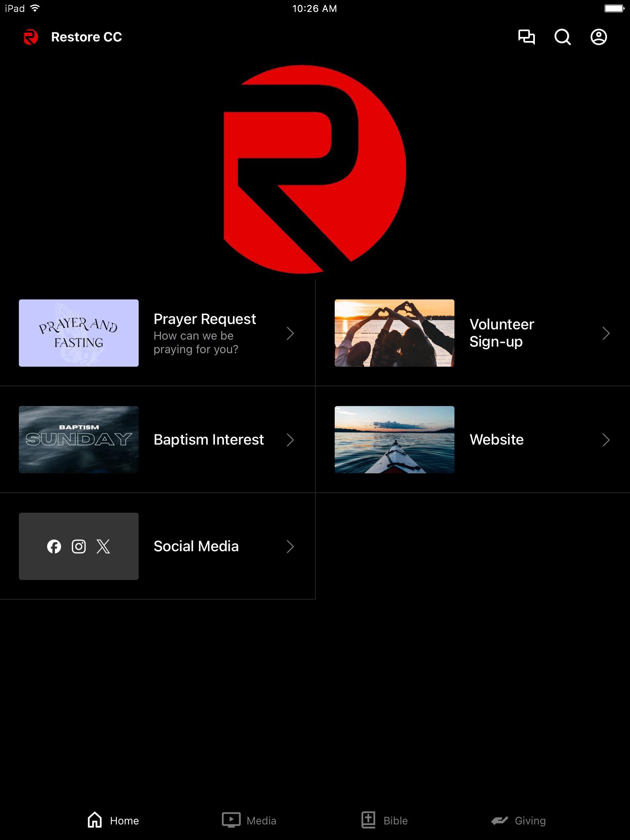Expand Volunteer Sign-up via its chevron
This screenshot has height=840, width=630.
[x=606, y=333]
